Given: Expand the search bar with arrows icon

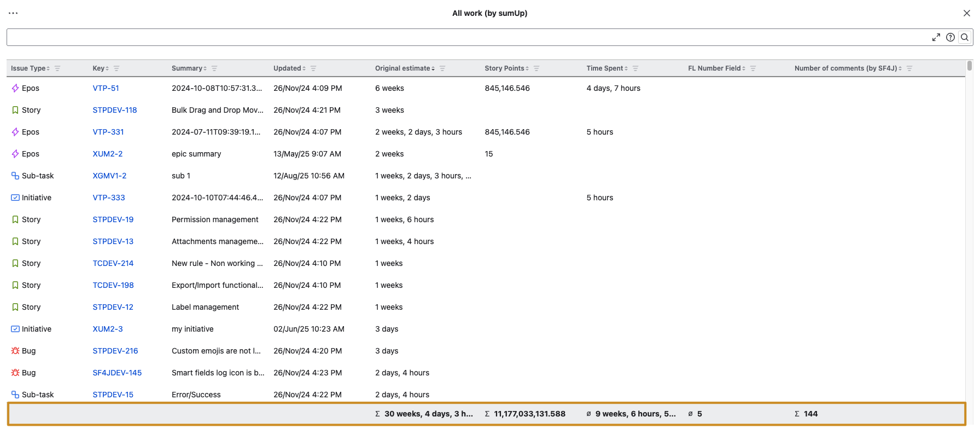Looking at the screenshot, I should point(936,37).
